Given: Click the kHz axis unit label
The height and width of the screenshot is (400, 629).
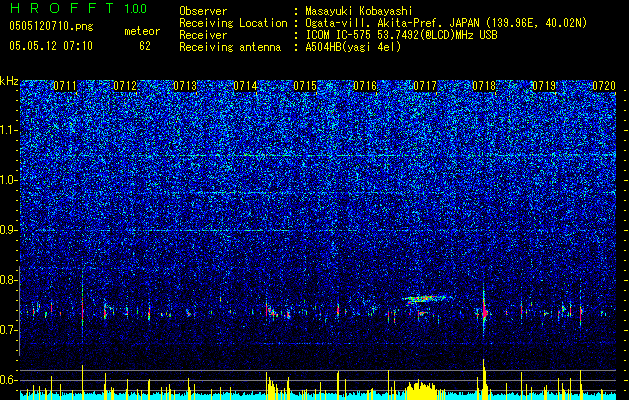Looking at the screenshot, I should [x=9, y=81].
